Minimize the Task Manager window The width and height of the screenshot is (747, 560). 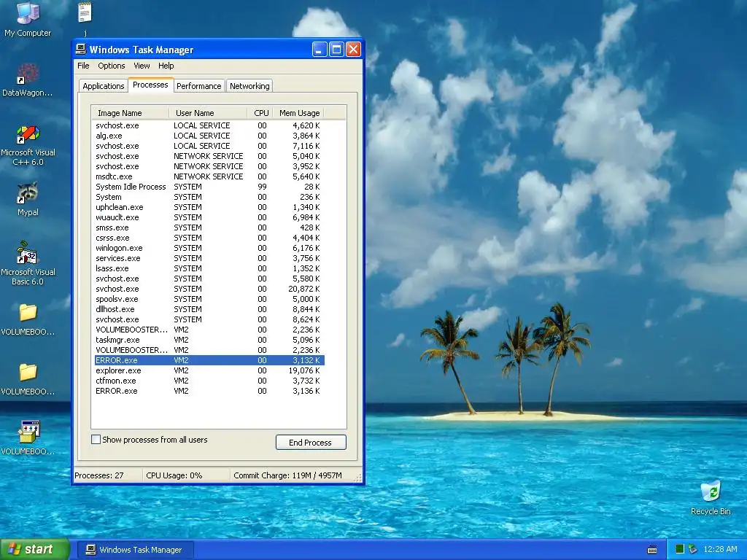click(320, 49)
